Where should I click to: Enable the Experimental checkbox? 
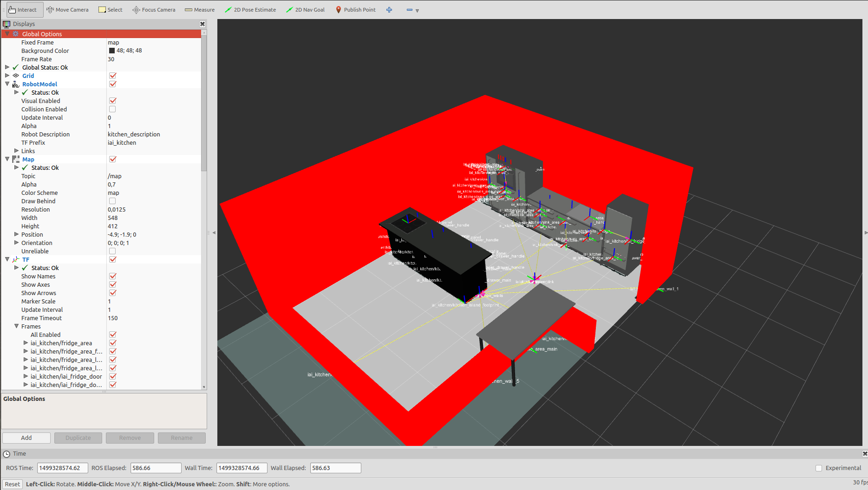[x=819, y=468]
